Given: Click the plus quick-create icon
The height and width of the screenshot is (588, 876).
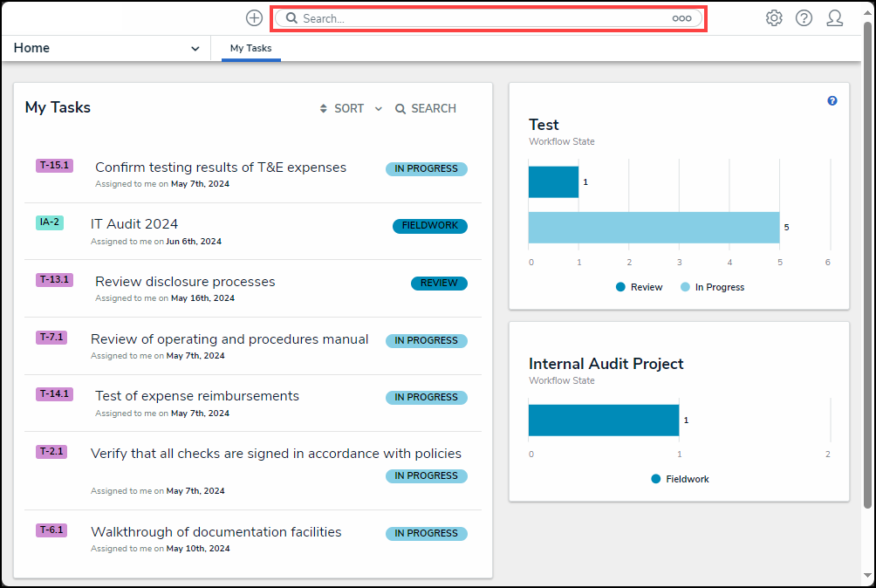Looking at the screenshot, I should 254,18.
